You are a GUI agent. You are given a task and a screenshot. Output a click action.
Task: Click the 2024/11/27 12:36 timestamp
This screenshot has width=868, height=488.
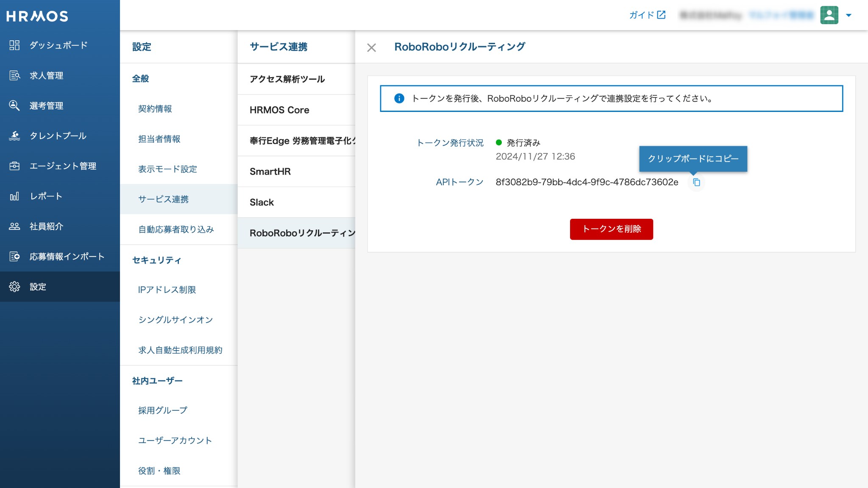point(535,156)
